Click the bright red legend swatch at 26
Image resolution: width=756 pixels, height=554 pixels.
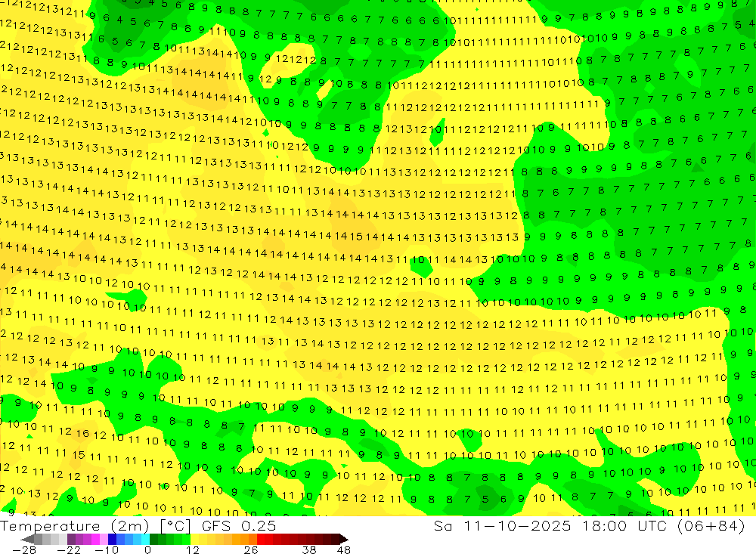click(261, 539)
